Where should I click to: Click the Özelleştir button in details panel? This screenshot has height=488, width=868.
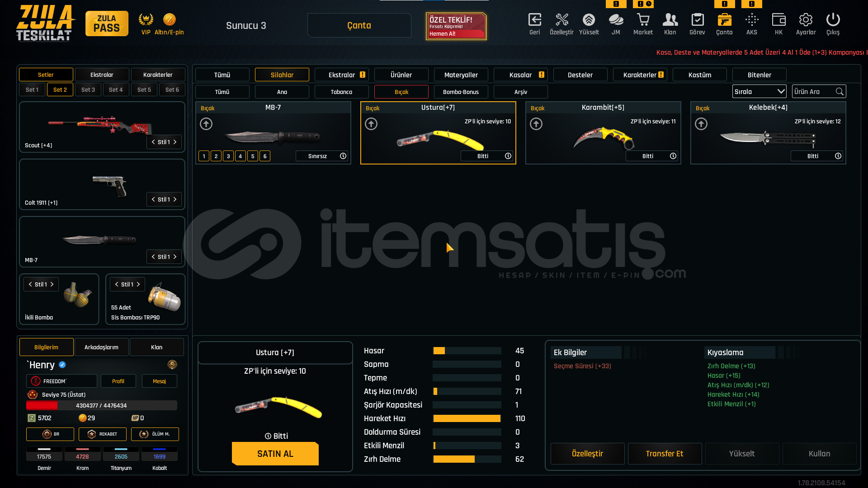pyautogui.click(x=588, y=454)
